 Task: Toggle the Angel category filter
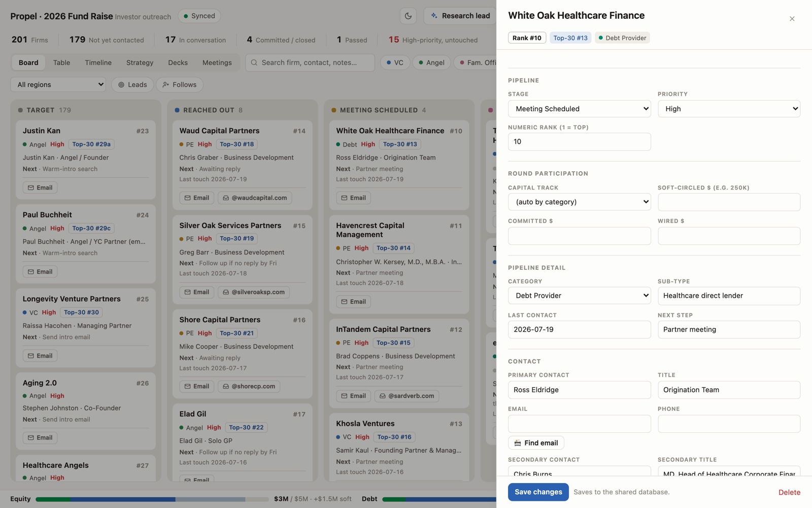click(x=431, y=62)
